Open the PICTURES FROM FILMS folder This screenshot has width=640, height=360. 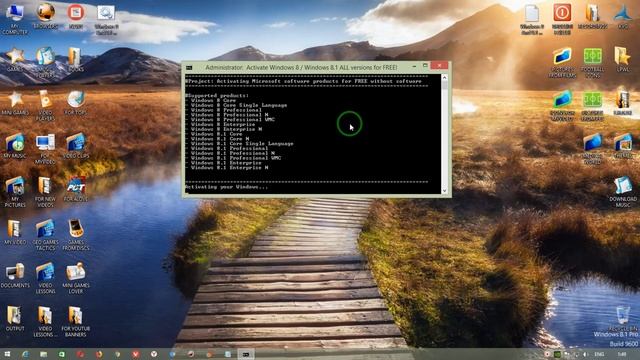click(562, 62)
